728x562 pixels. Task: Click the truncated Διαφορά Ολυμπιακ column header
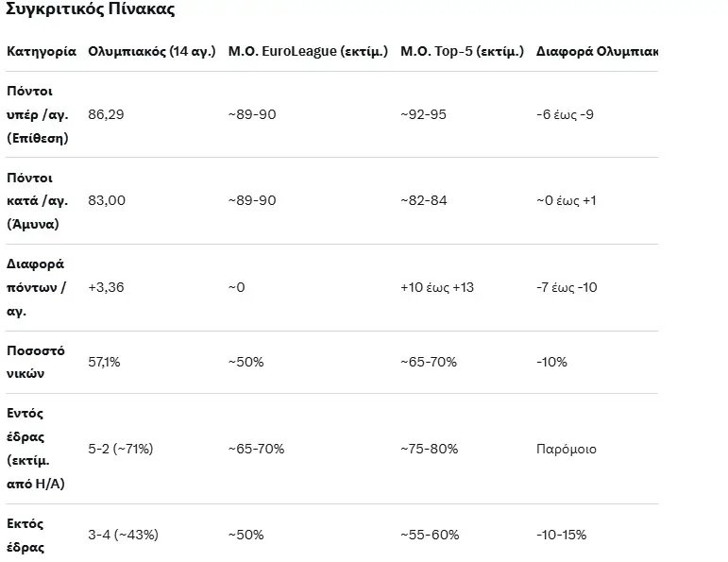click(597, 51)
